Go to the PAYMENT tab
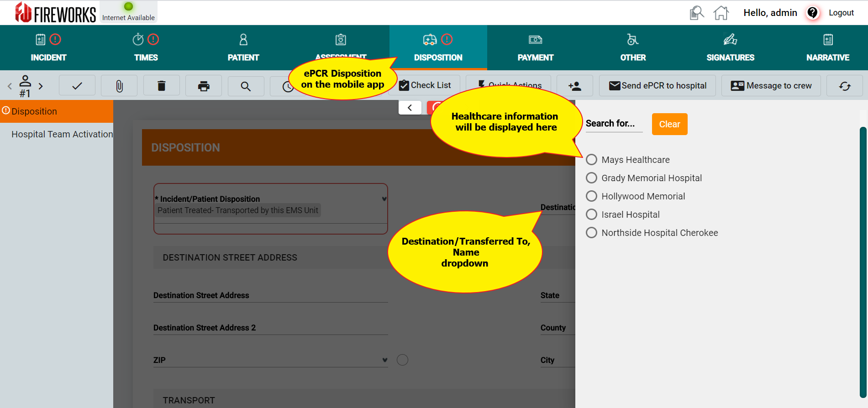The height and width of the screenshot is (408, 868). [536, 47]
